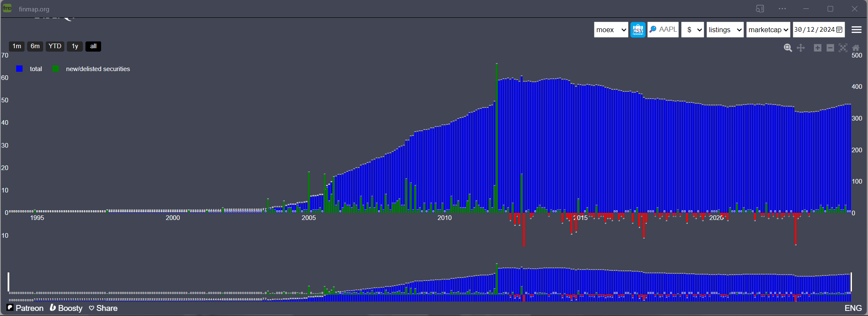The image size is (868, 316).
Task: Select the 1m time range
Action: pyautogui.click(x=17, y=46)
